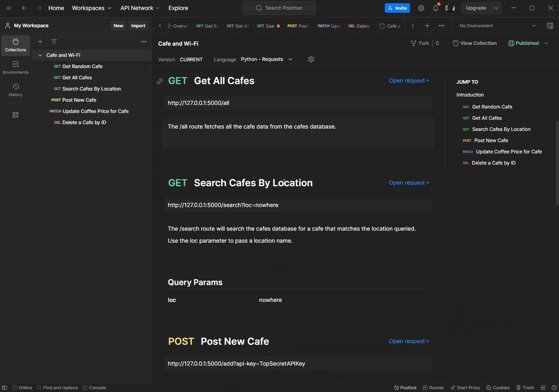The width and height of the screenshot is (559, 392).
Task: Open settings gear in the header
Action: point(421,8)
